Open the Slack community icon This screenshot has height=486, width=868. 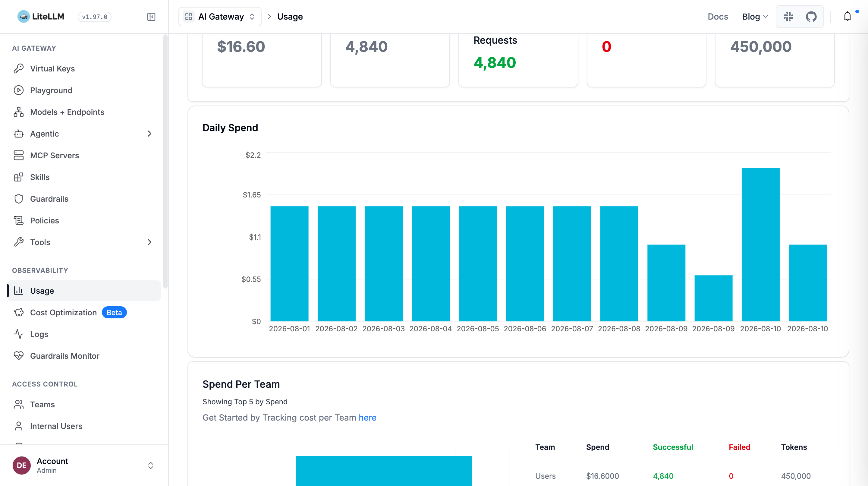(x=788, y=17)
